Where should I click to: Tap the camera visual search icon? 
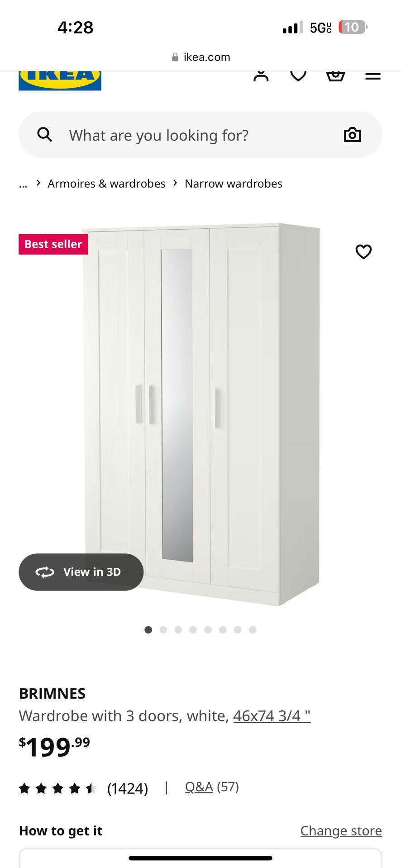coord(352,135)
